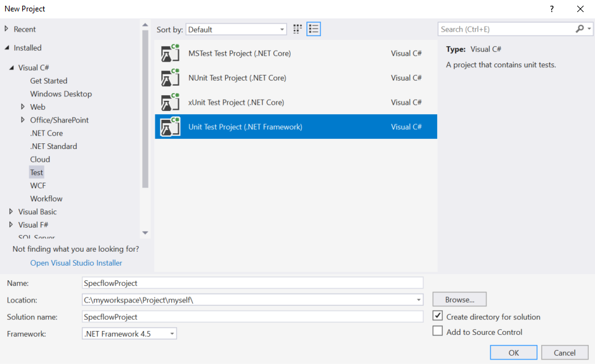Click the search magnifier icon
This screenshot has height=364, width=595.
point(580,29)
